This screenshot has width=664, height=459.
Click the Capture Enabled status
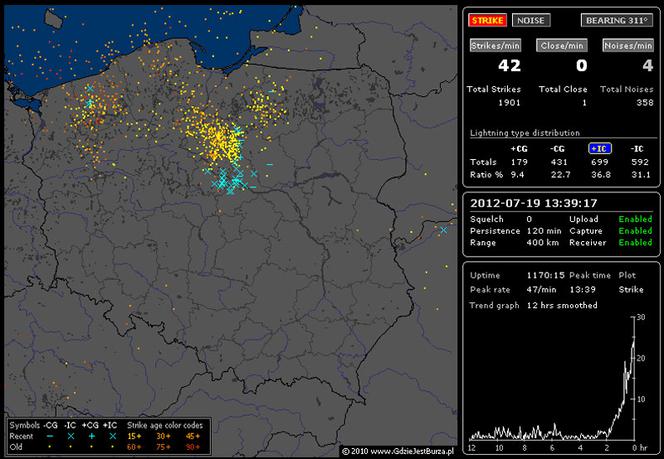635,231
